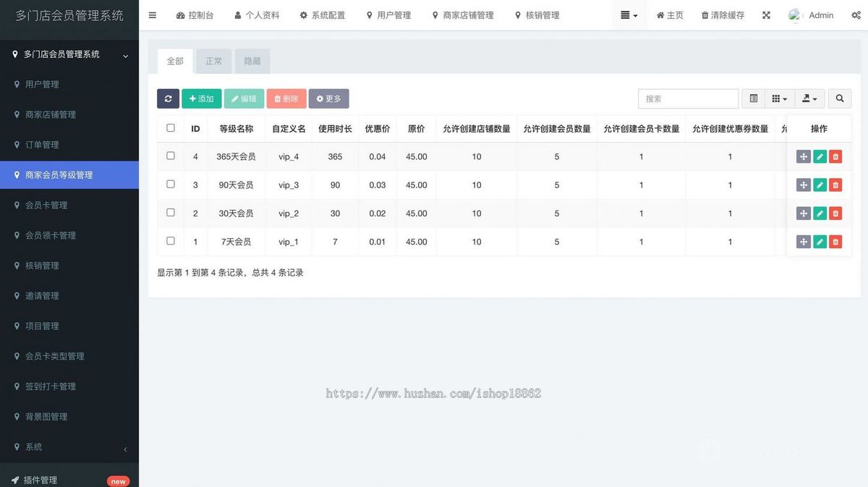
Task: Open the export dropdown near the search box
Action: [x=809, y=98]
